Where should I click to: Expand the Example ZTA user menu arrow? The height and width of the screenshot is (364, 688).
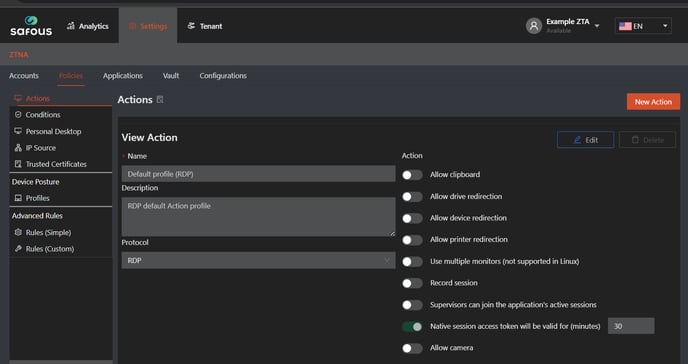(x=597, y=26)
